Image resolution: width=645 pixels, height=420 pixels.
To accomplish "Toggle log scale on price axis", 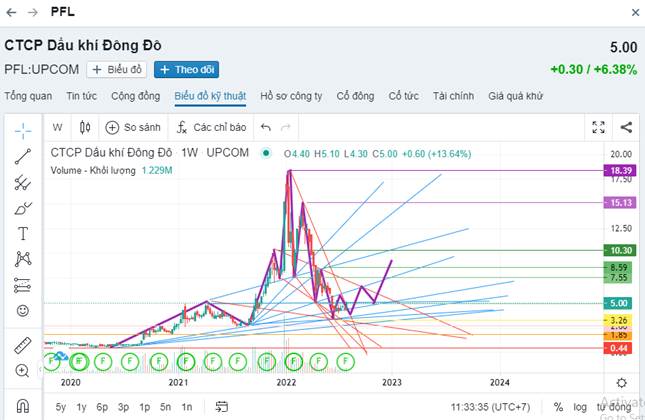I will point(582,407).
